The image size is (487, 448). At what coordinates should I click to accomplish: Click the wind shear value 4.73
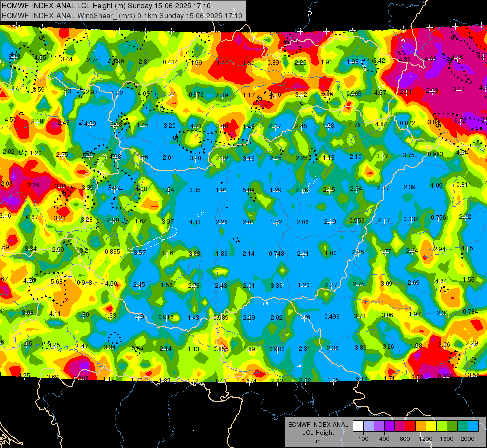195,126
